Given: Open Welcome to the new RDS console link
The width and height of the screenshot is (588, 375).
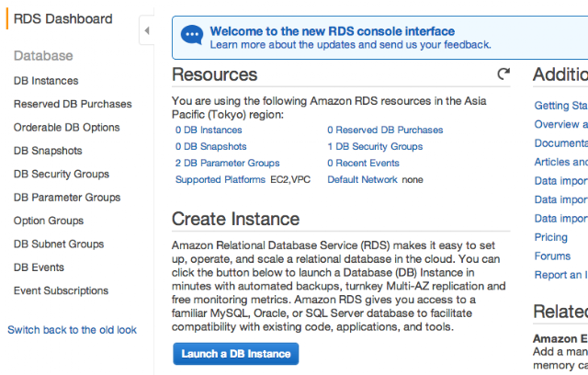Looking at the screenshot, I should click(333, 31).
